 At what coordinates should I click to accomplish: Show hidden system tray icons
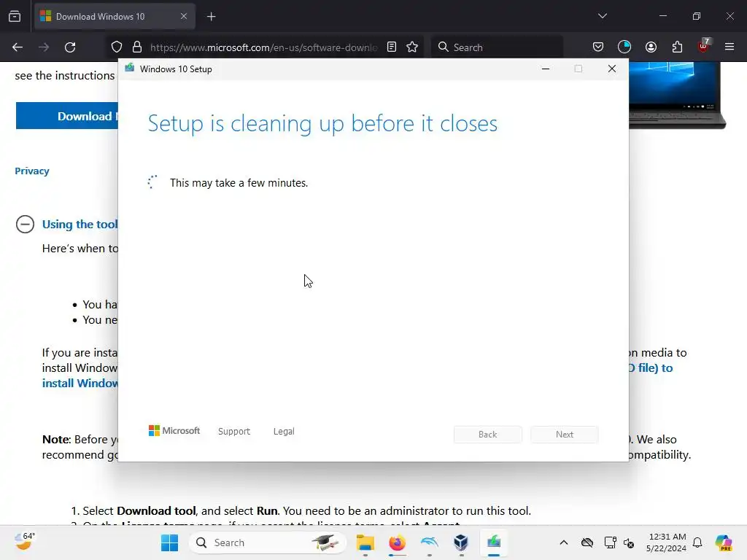click(564, 542)
